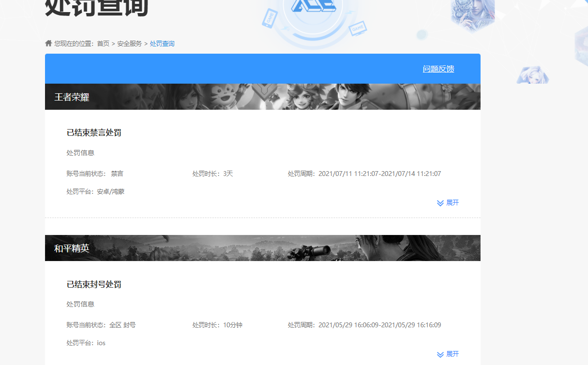The width and height of the screenshot is (588, 365).
Task: Click the 处罚查询 breadcrumb link
Action: pos(162,43)
